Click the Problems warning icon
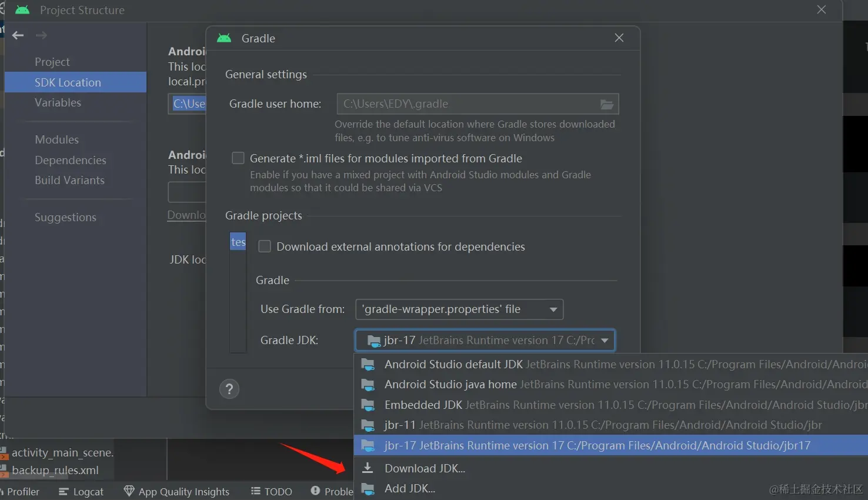The height and width of the screenshot is (500, 868). (x=315, y=491)
